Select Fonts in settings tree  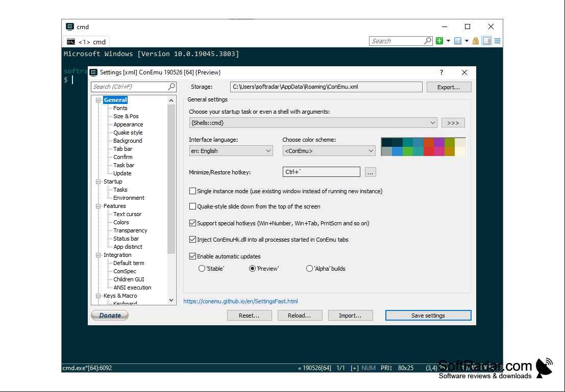[x=120, y=108]
